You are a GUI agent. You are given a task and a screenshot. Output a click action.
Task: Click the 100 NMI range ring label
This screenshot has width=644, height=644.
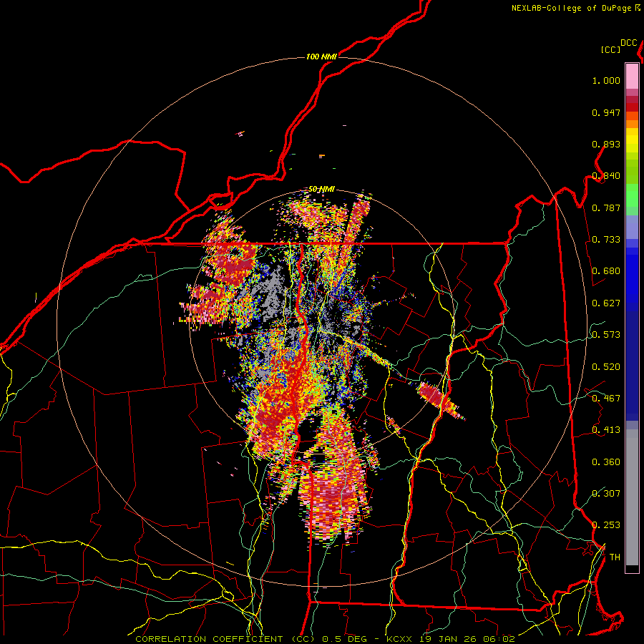coord(321,57)
